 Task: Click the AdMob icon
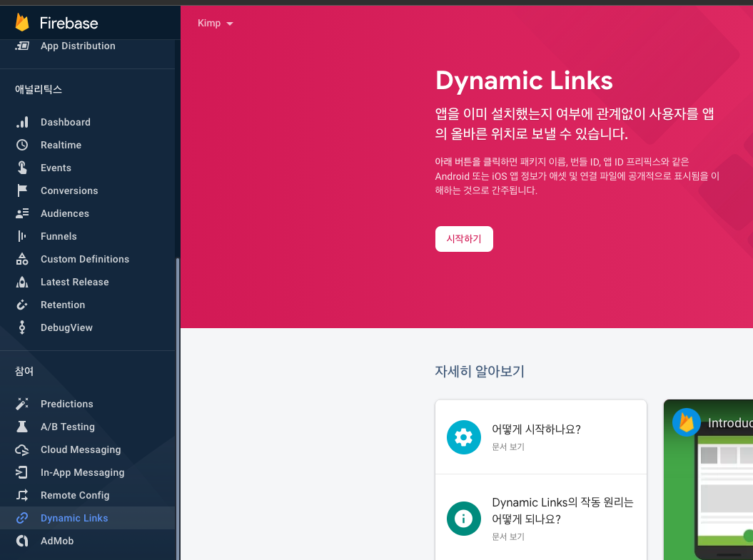(22, 541)
